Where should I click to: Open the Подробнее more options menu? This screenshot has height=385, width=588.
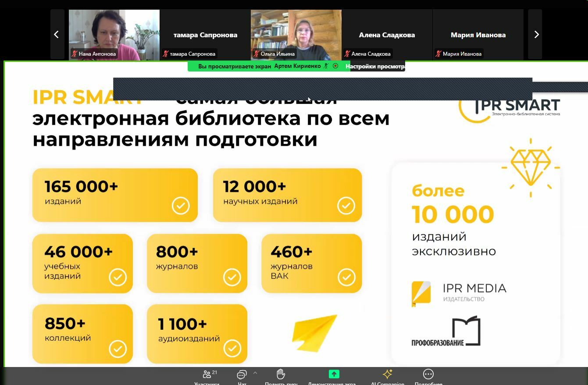(x=428, y=377)
